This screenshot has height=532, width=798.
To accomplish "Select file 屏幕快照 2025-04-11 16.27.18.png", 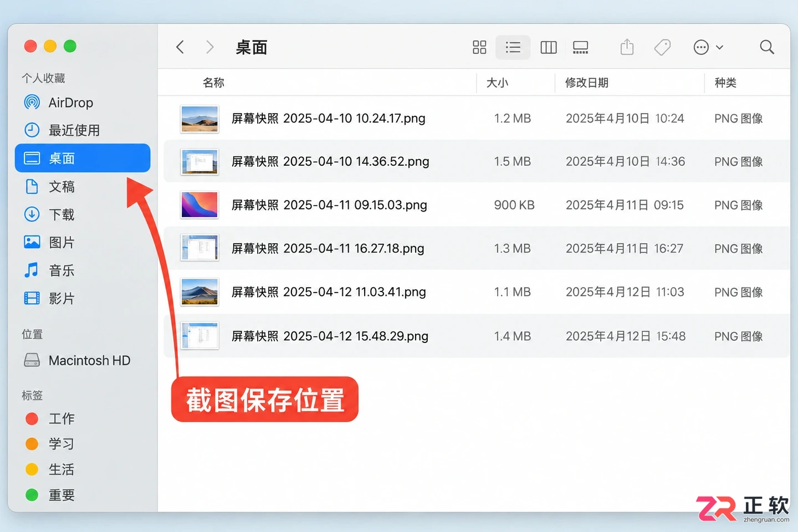I will coord(477,248).
